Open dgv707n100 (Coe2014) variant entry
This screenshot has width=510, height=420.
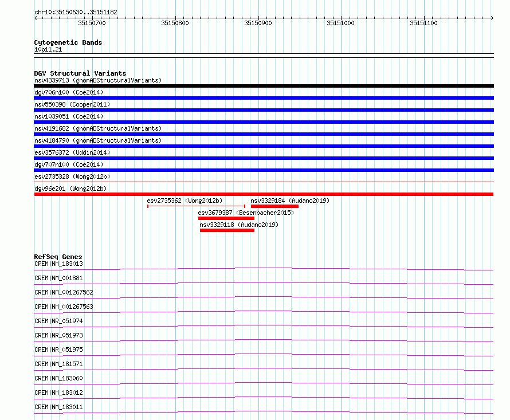pos(69,164)
